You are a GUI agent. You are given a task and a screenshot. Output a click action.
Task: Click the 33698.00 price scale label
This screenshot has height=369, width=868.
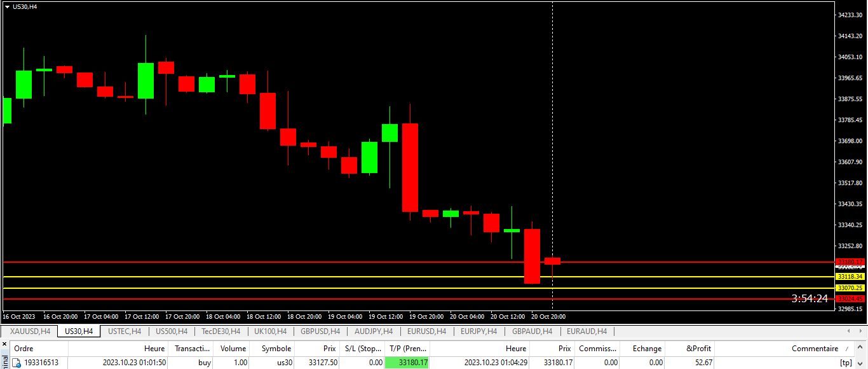pos(851,141)
